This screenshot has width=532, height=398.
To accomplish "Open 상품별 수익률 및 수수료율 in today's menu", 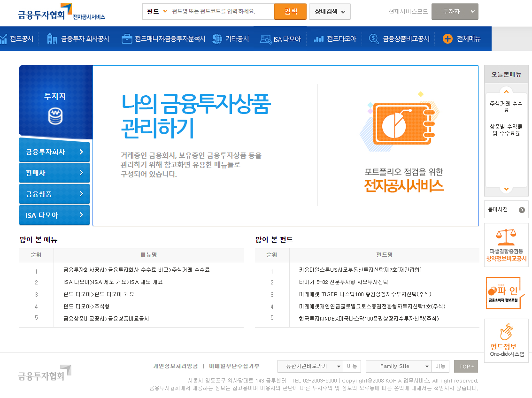I will coord(506,130).
